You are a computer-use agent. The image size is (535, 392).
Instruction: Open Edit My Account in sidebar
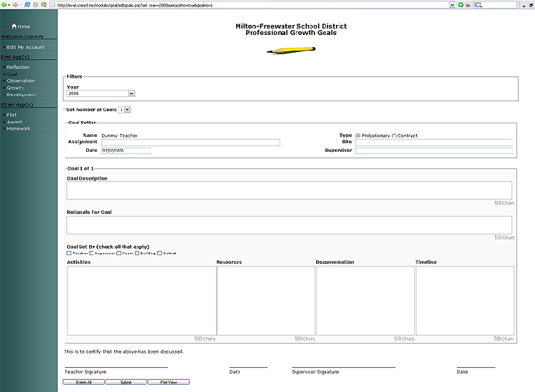(26, 47)
